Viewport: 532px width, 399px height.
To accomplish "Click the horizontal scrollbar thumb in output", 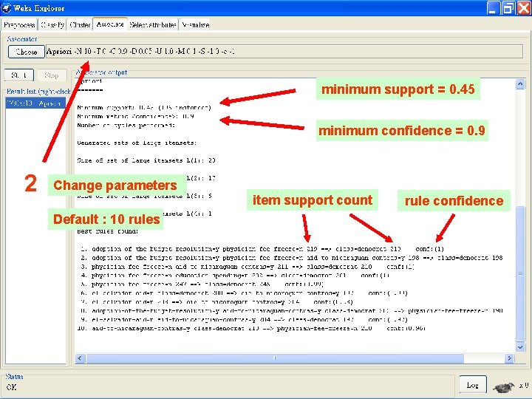I will (x=275, y=358).
